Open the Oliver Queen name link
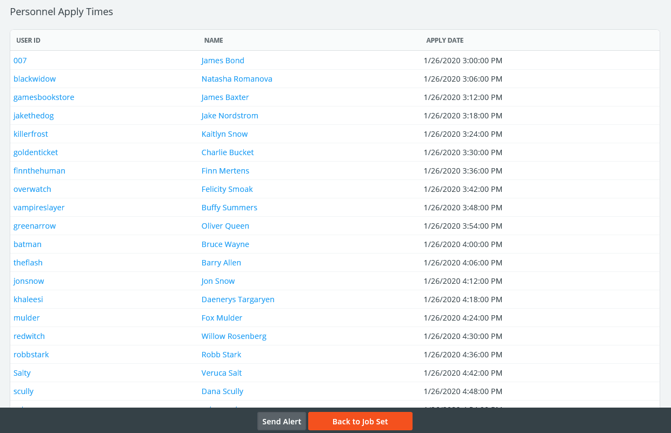The height and width of the screenshot is (433, 671). click(225, 226)
